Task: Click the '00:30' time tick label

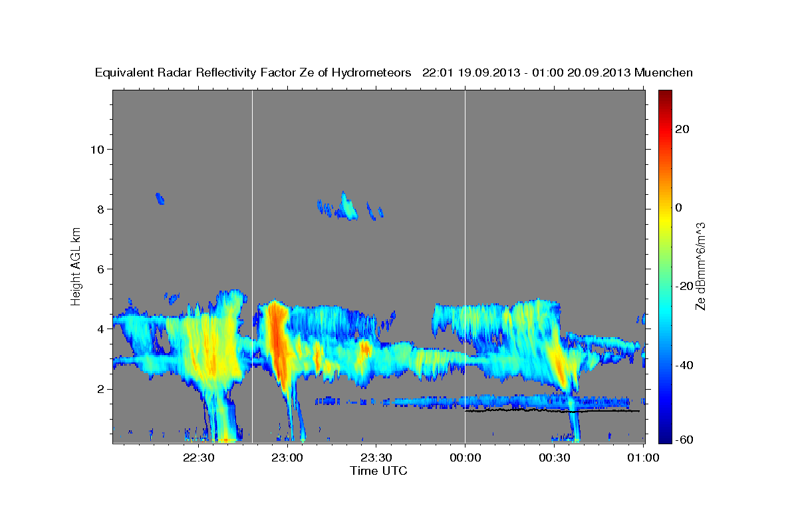Action: click(x=554, y=458)
